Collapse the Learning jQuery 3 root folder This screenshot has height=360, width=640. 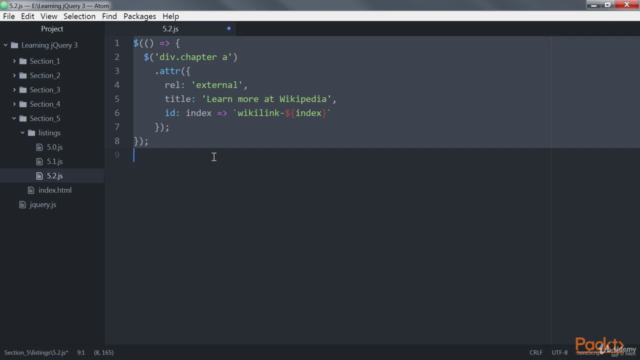[6, 45]
